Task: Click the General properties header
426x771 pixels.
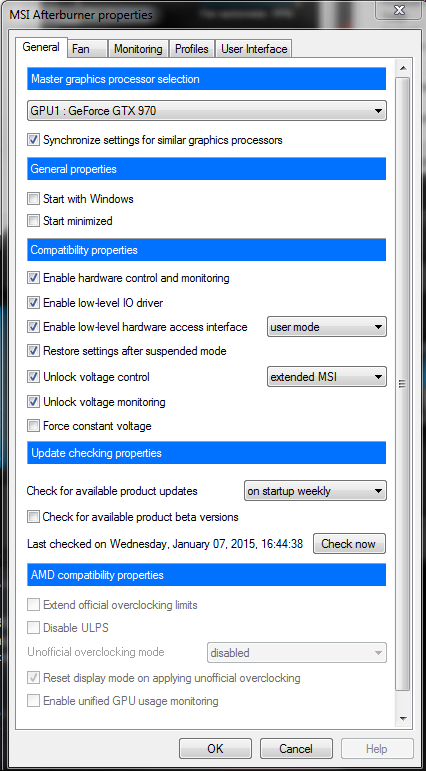Action: tap(207, 169)
